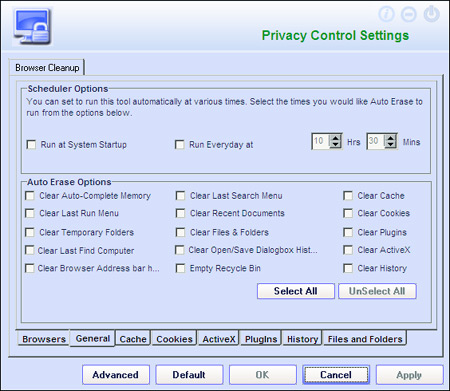Switch to the Browsers tab
This screenshot has height=391, width=450.
click(x=44, y=339)
